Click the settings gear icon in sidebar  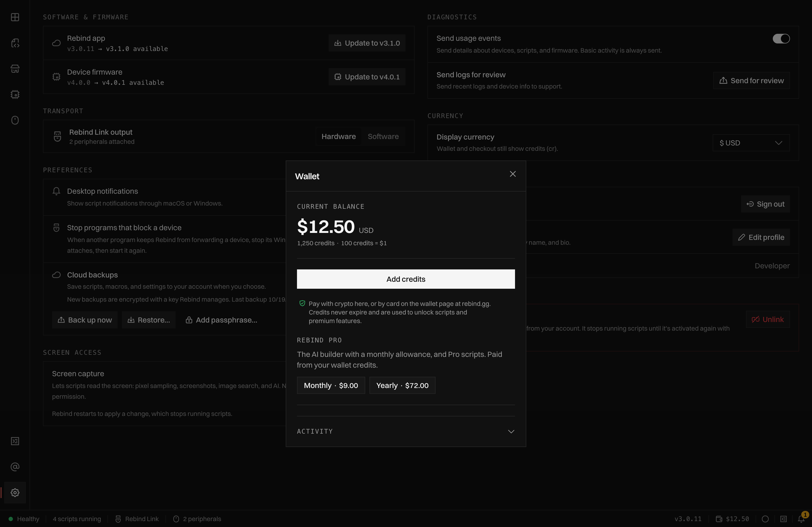15,493
